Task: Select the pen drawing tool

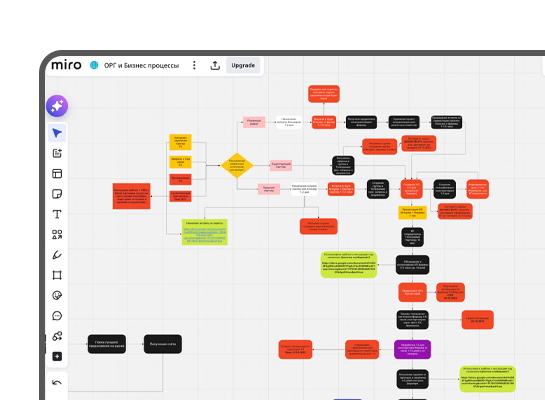Action: coord(57,255)
